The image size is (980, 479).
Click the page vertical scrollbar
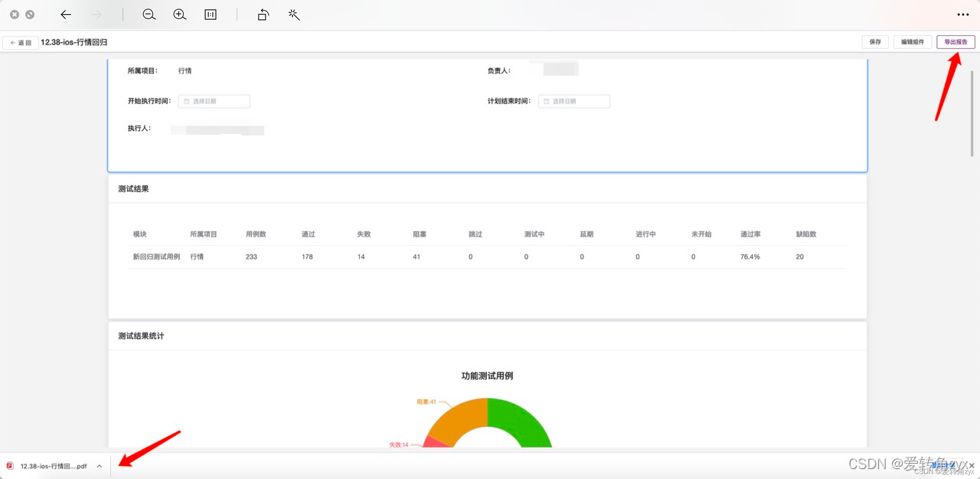point(972,113)
